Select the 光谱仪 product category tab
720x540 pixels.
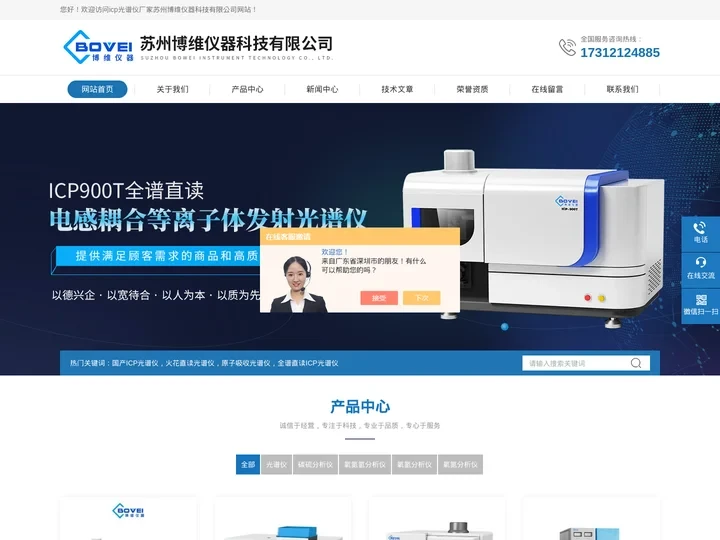(x=276, y=464)
